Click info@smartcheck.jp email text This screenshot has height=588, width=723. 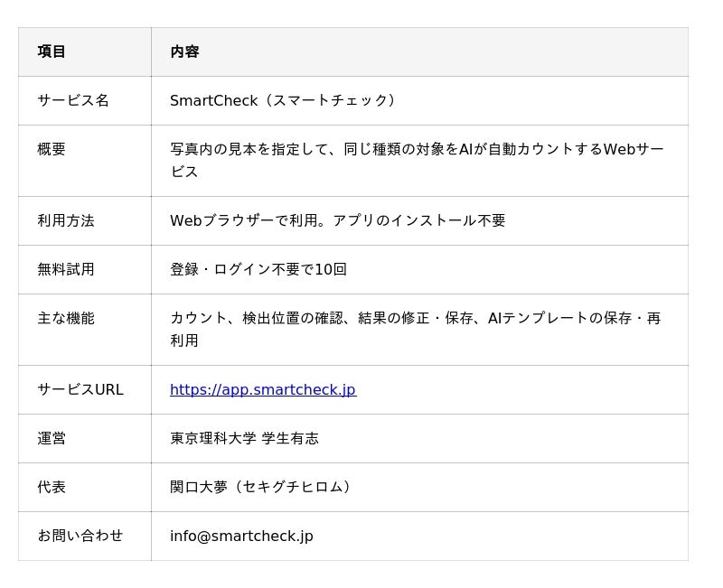click(241, 536)
